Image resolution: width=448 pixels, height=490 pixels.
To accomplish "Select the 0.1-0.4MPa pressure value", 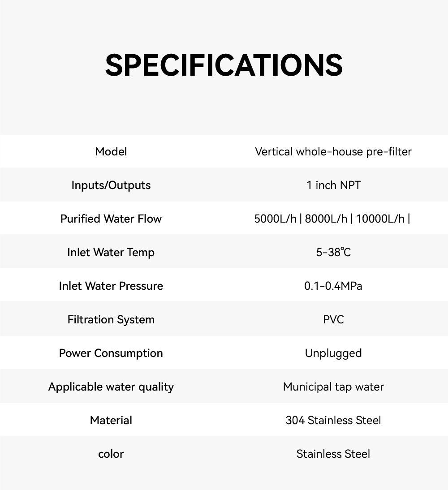I will (333, 286).
